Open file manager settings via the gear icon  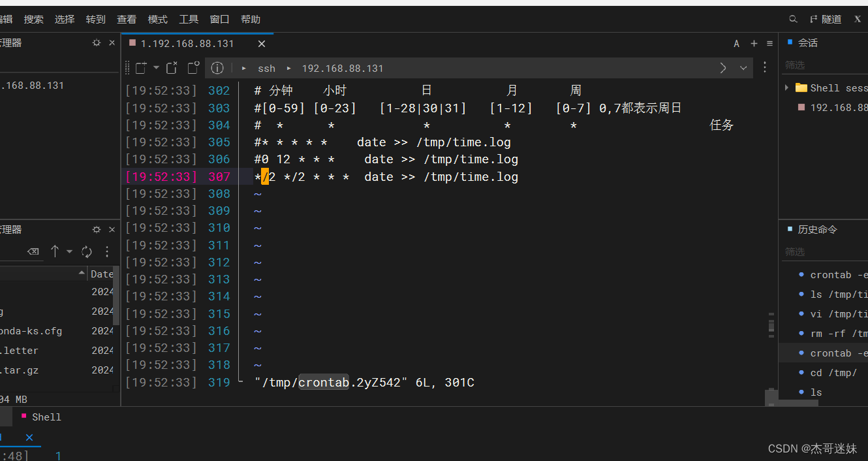[96, 229]
